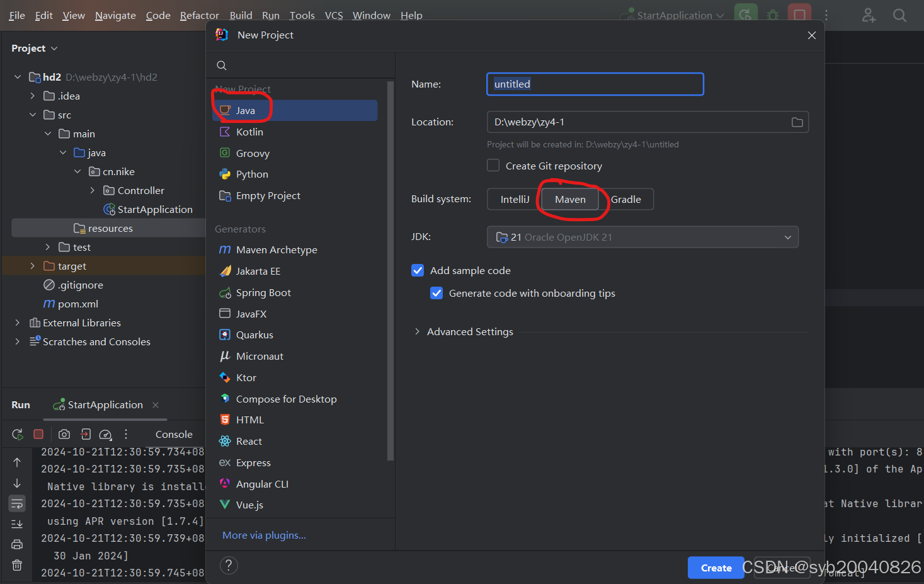The width and height of the screenshot is (924, 584).
Task: Choose IntelliJ build system
Action: [515, 199]
